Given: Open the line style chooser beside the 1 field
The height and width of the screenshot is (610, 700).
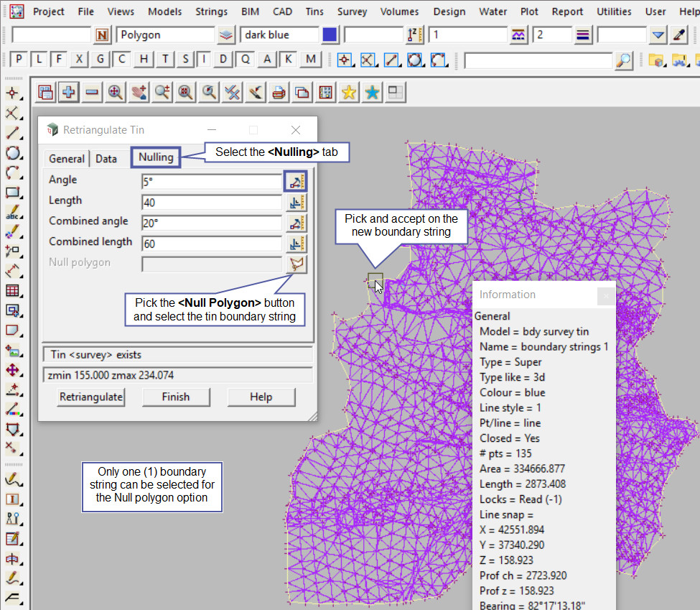Looking at the screenshot, I should [x=518, y=35].
